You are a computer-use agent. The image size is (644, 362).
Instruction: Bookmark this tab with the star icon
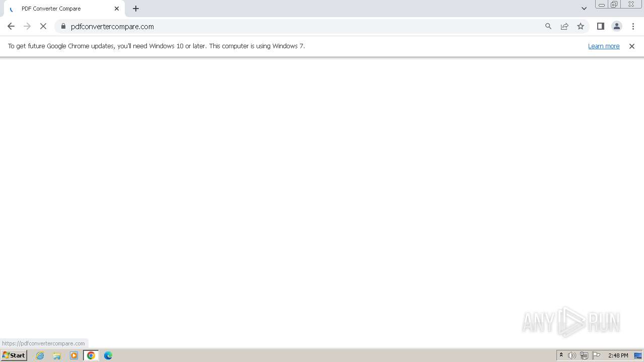tap(581, 26)
